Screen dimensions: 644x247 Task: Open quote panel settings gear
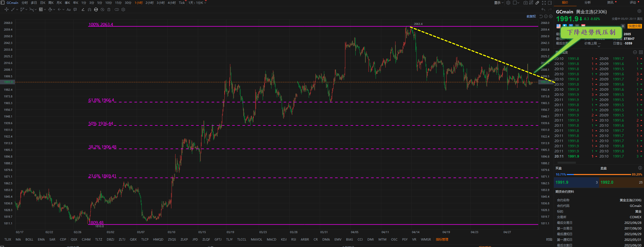[639, 11]
